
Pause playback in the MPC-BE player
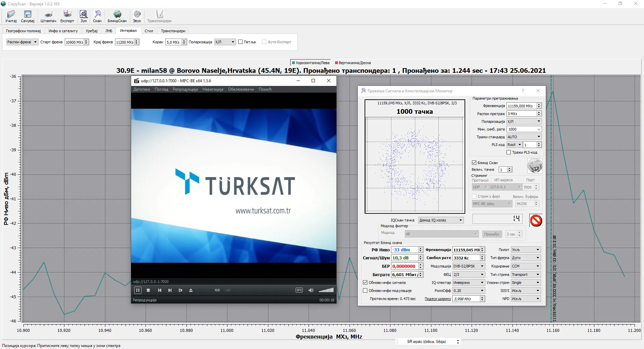138,290
